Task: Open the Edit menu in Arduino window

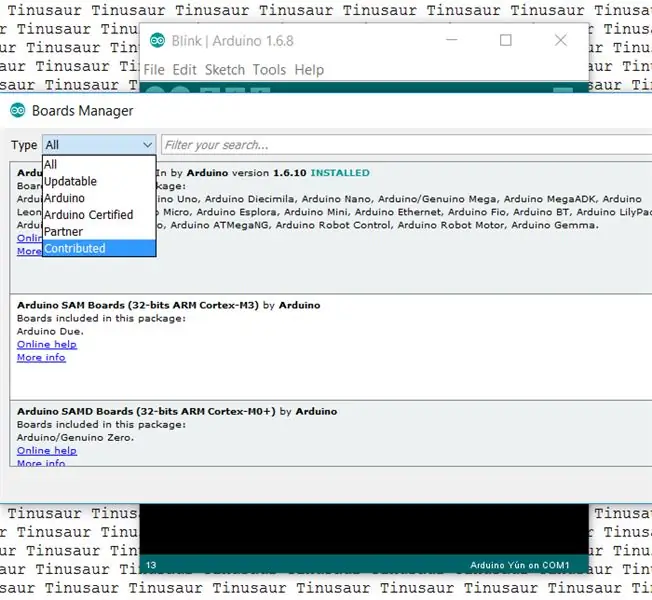Action: (x=184, y=69)
